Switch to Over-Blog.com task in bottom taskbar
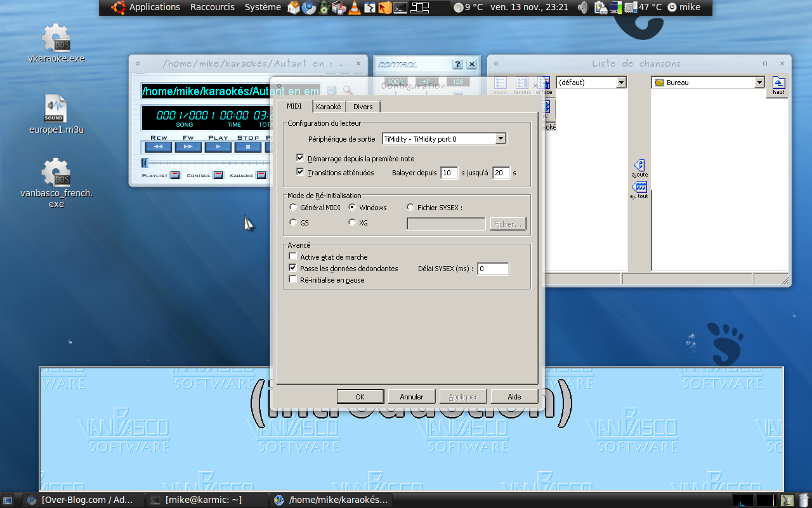812x508 pixels. (x=84, y=500)
